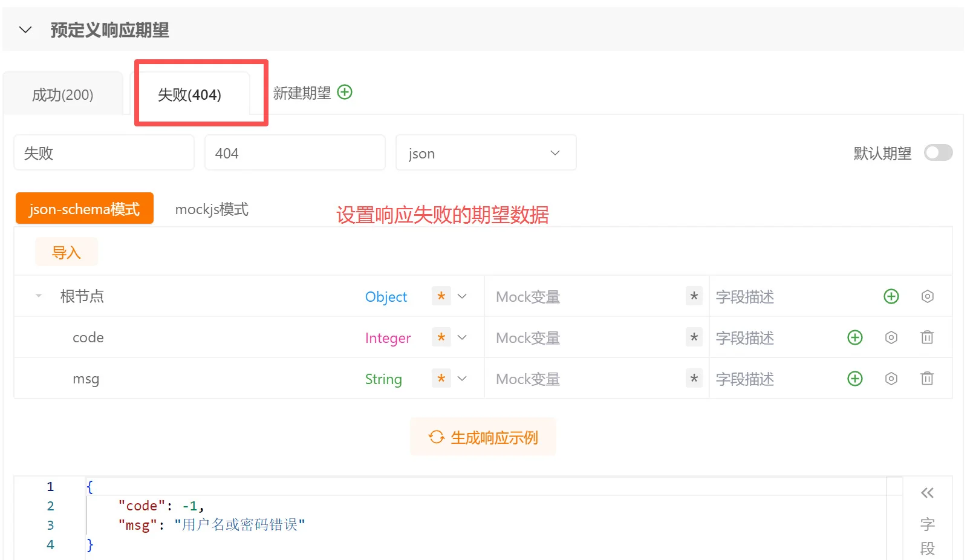Open the settings gear on the msg row

891,379
